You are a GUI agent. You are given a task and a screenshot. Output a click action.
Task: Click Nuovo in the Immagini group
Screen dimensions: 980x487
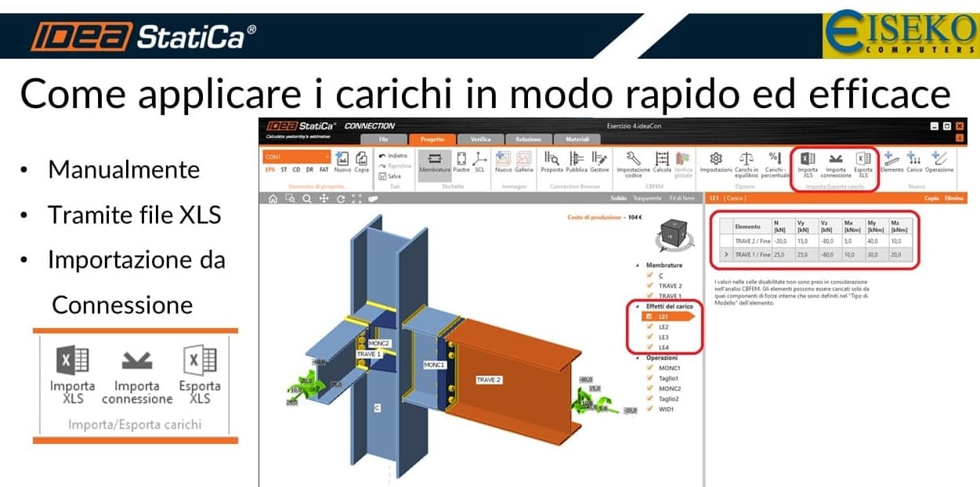[503, 161]
